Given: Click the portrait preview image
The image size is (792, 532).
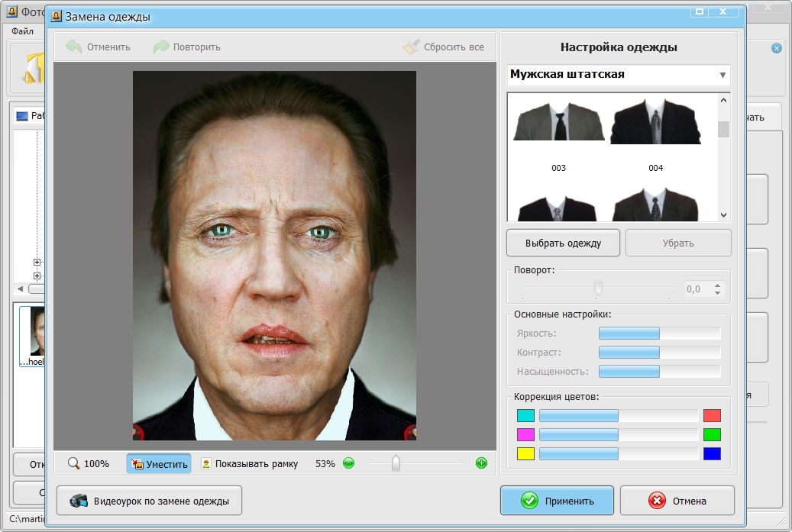Looking at the screenshot, I should point(274,256).
